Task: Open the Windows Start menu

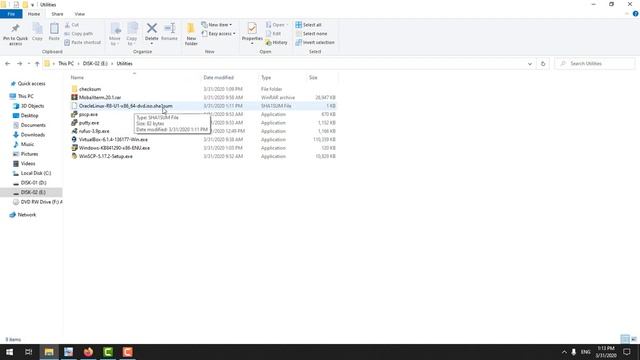Action: 9,352
